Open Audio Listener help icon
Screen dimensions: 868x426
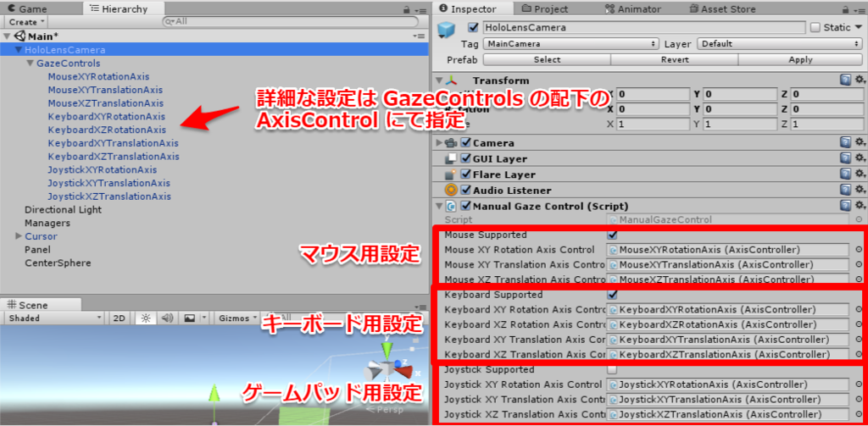pyautogui.click(x=846, y=191)
